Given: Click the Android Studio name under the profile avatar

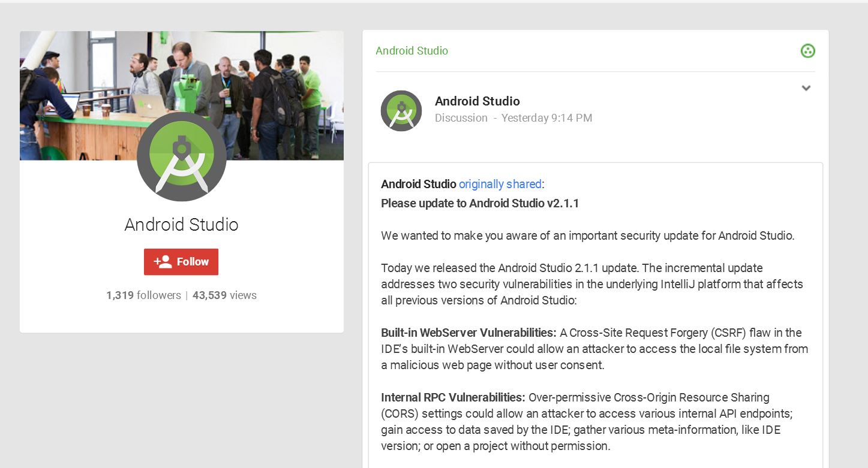Looking at the screenshot, I should tap(181, 225).
